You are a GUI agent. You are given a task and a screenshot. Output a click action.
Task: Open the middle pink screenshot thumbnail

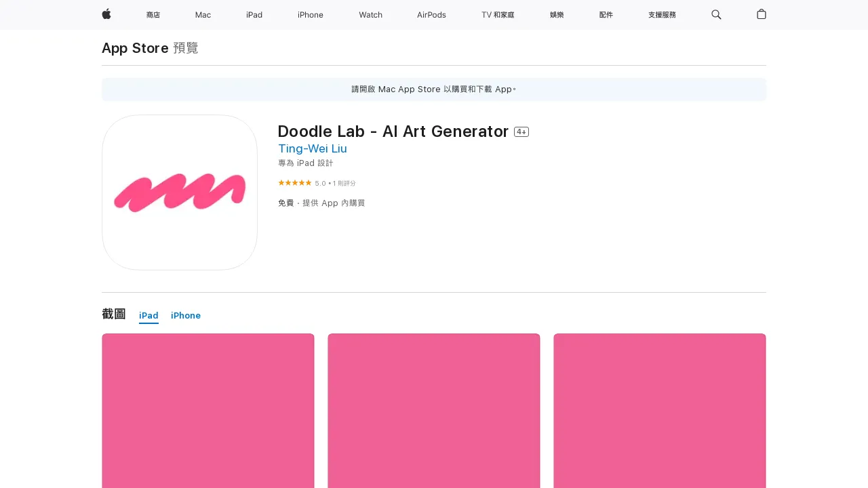pyautogui.click(x=434, y=411)
